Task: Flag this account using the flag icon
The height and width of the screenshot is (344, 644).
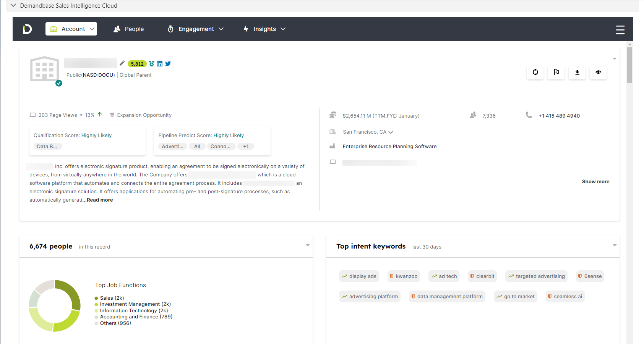Action: pos(556,73)
